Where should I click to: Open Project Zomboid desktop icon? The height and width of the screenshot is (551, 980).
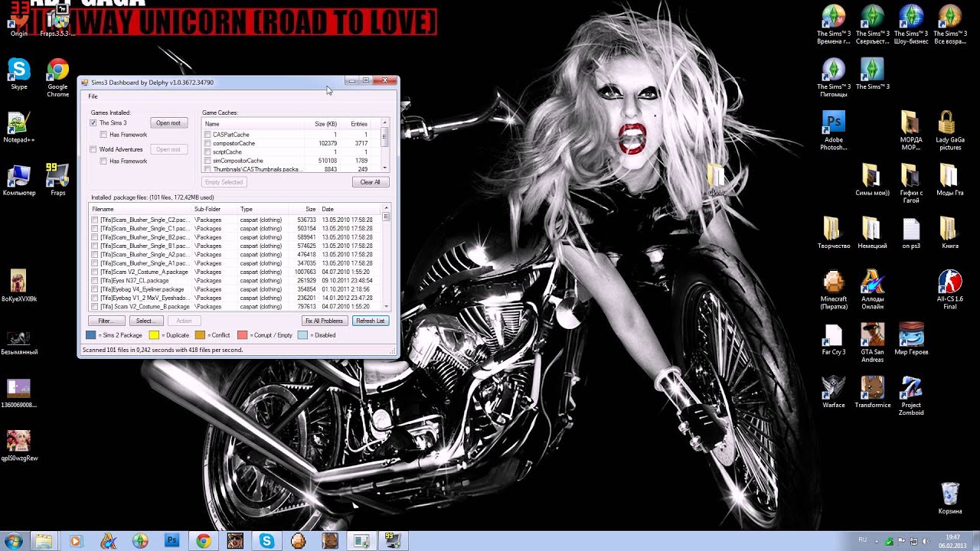pyautogui.click(x=911, y=396)
